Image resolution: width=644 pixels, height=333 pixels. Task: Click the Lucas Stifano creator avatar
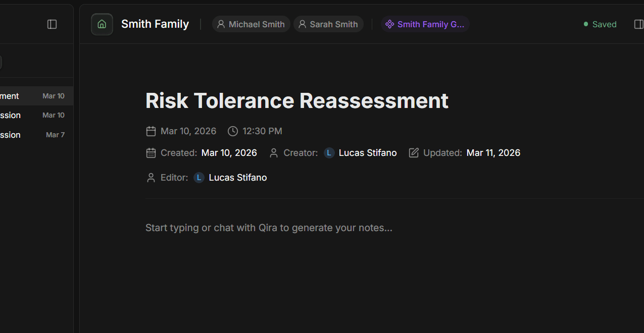329,153
